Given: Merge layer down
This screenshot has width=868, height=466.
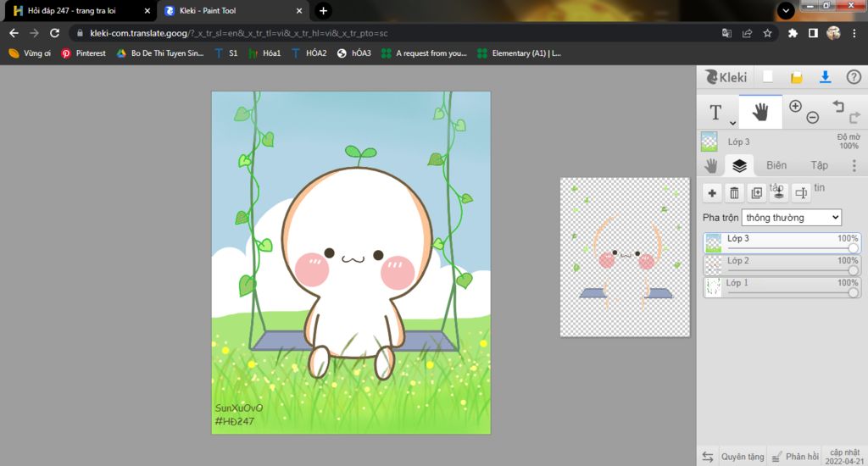Looking at the screenshot, I should (778, 193).
